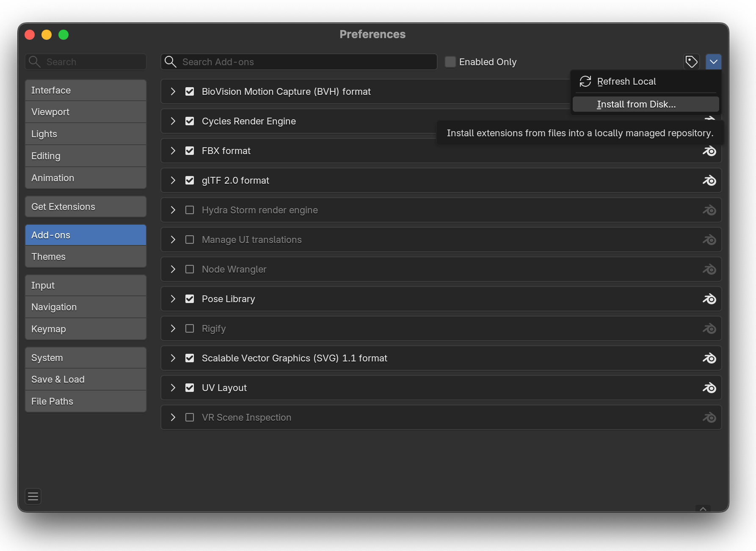Screen dimensions: 756x551
Task: Click Blender logo icon on glTF 2.0 row
Action: 709,180
